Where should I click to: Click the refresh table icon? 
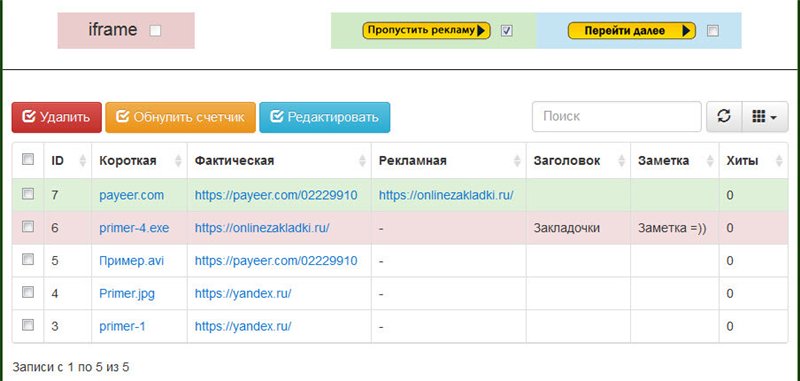pos(724,117)
